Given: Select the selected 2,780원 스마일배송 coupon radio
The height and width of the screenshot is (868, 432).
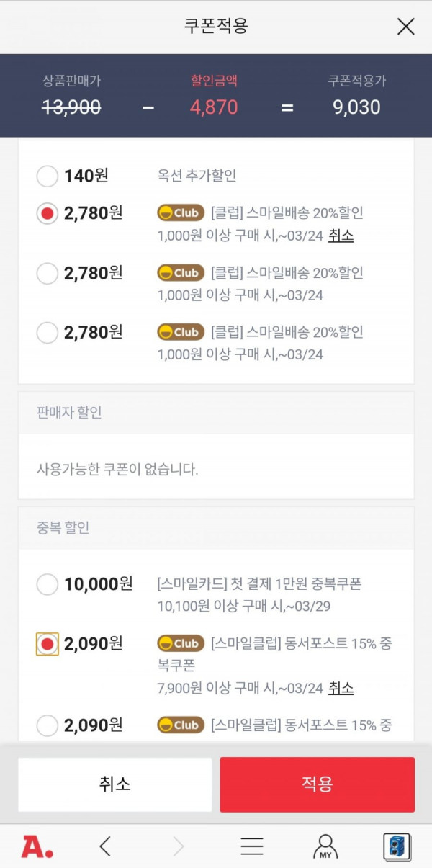Looking at the screenshot, I should (x=48, y=214).
